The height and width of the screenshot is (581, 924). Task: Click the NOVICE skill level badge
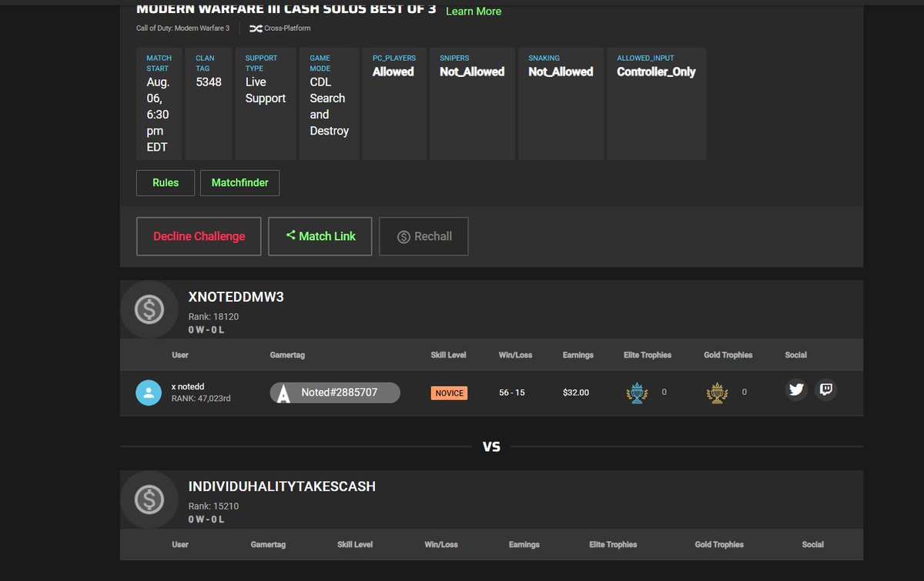[449, 392]
